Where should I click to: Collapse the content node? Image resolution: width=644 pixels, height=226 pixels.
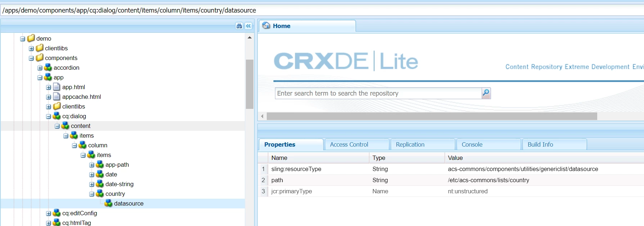click(57, 126)
